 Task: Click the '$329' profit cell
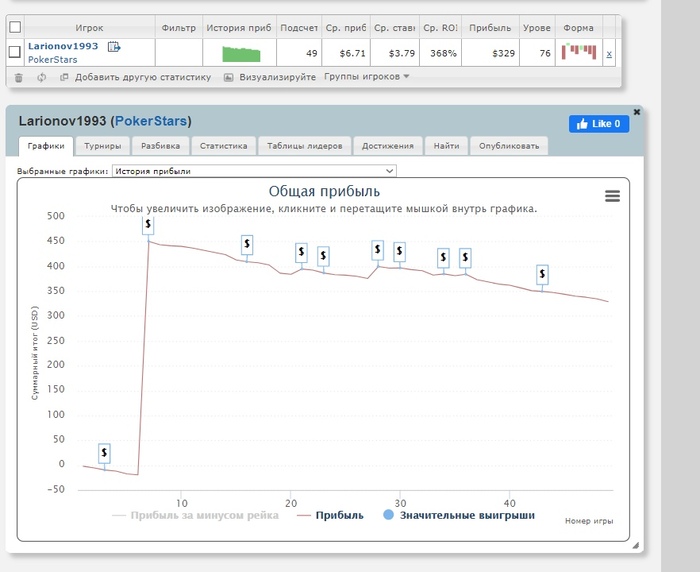[490, 53]
